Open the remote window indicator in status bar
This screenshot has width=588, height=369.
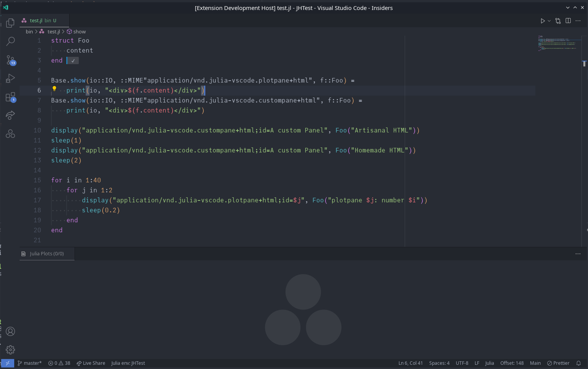7,363
